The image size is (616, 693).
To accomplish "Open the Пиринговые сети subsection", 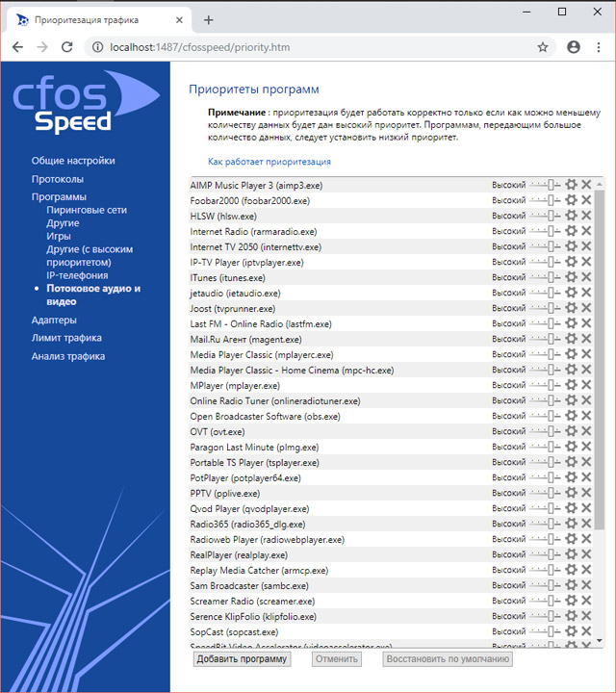I will (x=87, y=210).
